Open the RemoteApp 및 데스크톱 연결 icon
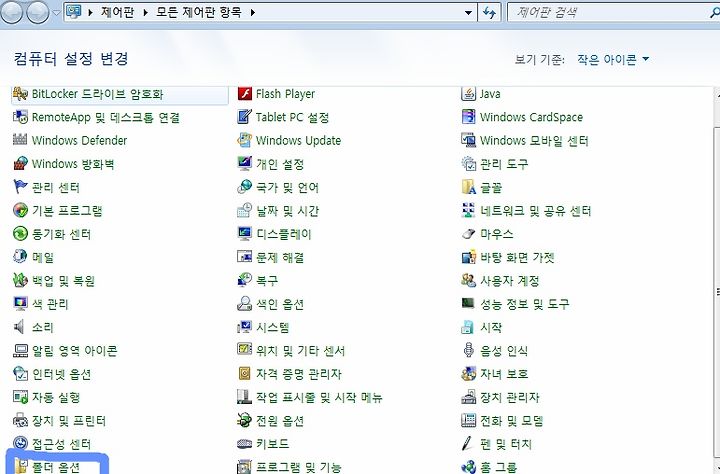 (x=20, y=117)
